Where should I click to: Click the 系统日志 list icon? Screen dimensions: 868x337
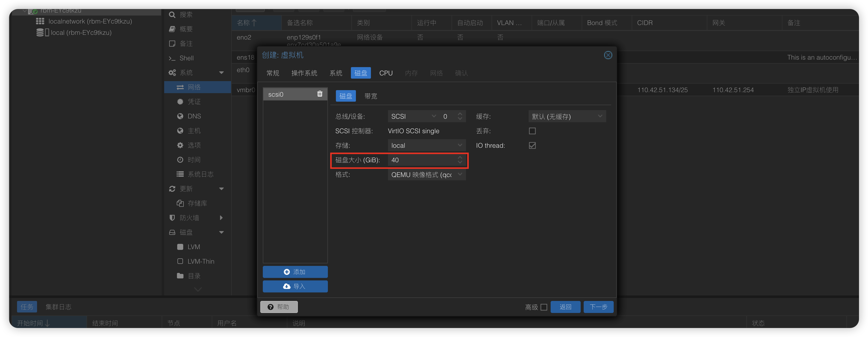point(180,174)
